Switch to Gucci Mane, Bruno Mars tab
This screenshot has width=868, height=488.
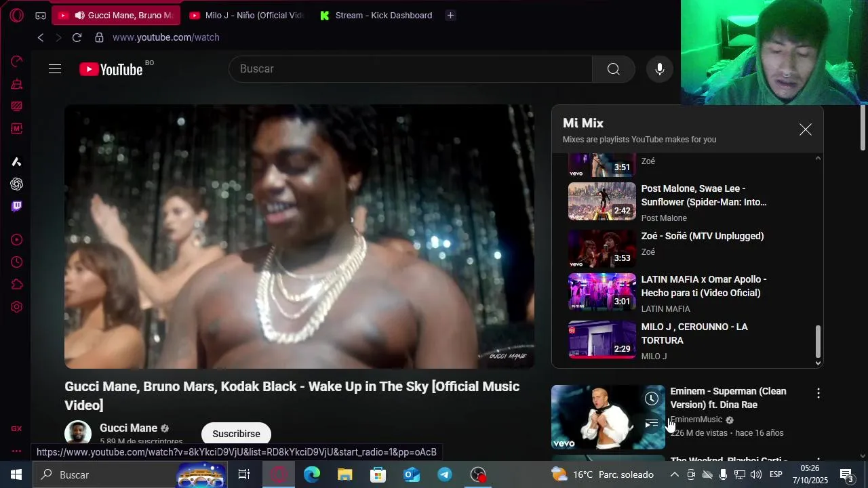(x=116, y=15)
